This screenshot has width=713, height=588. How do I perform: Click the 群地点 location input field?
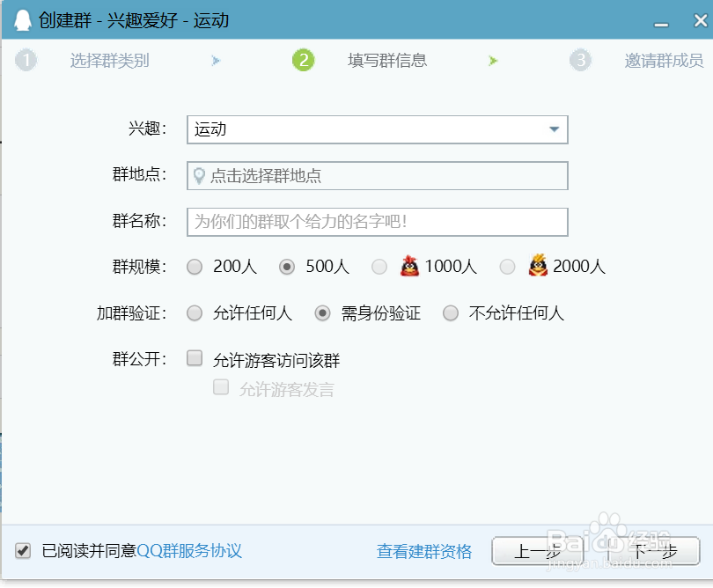click(x=378, y=175)
